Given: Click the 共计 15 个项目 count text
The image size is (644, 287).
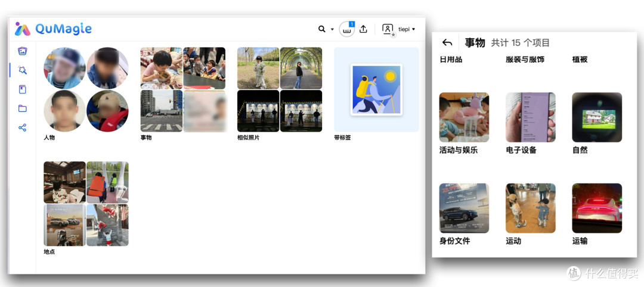Looking at the screenshot, I should pos(521,43).
